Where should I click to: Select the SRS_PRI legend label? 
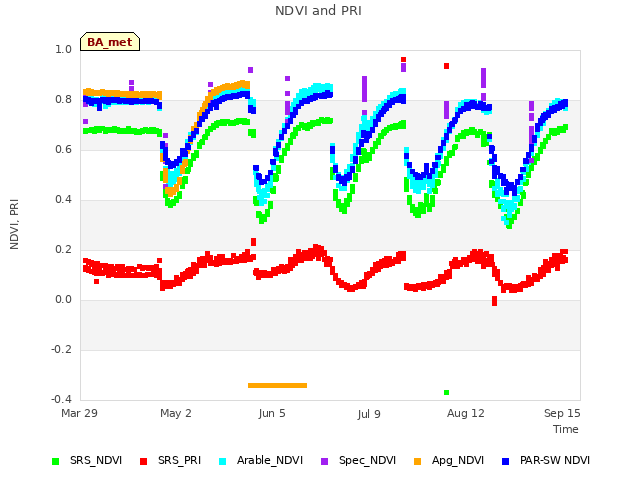(180, 460)
